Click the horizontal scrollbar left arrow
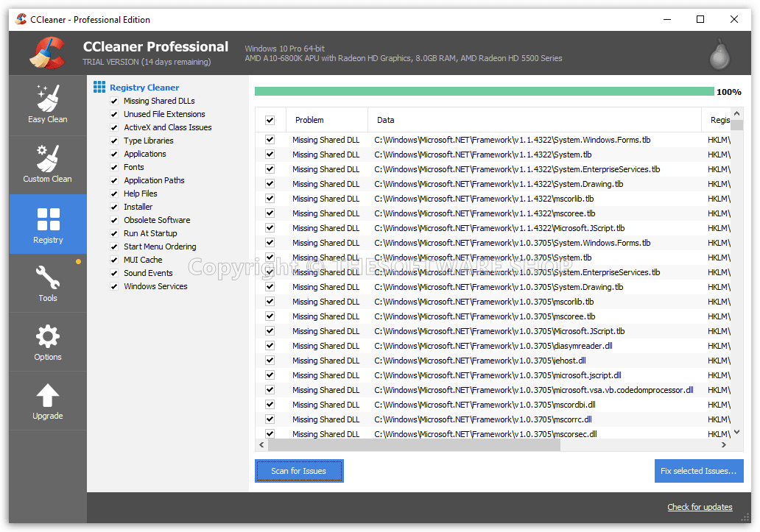Viewport: 760px width, 532px height. pos(261,445)
